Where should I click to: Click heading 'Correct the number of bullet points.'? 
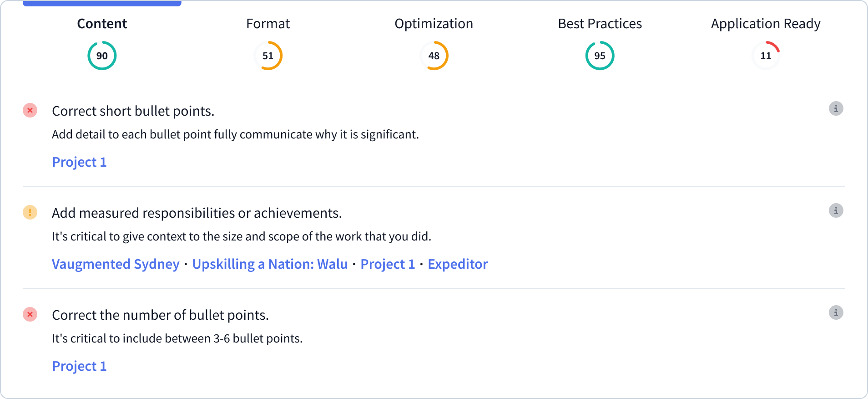click(x=160, y=315)
